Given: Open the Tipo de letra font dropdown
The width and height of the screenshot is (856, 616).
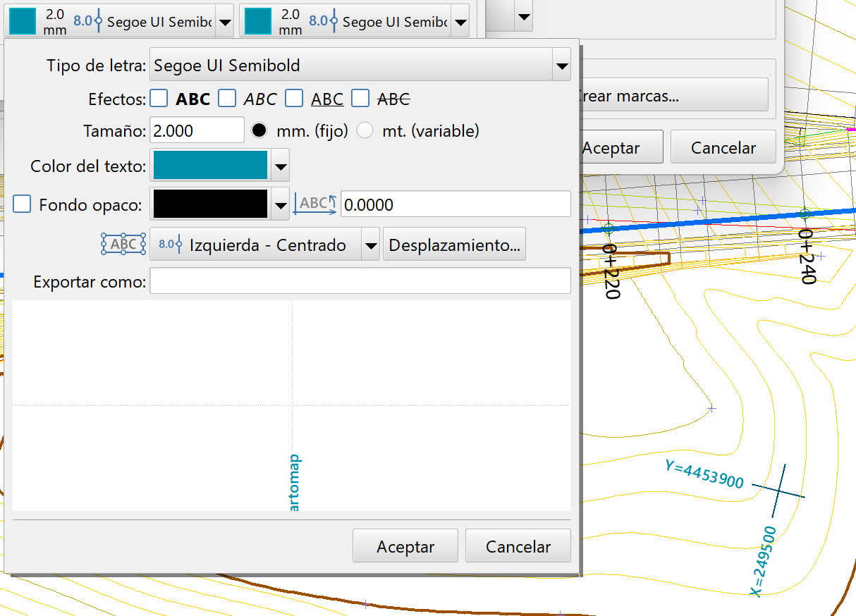Looking at the screenshot, I should coord(562,64).
